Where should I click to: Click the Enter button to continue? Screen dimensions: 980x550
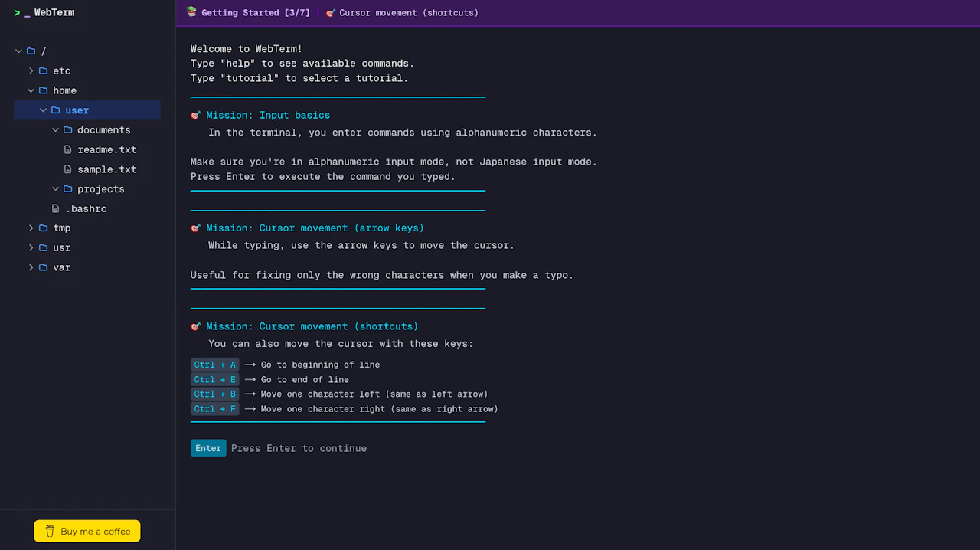(208, 448)
